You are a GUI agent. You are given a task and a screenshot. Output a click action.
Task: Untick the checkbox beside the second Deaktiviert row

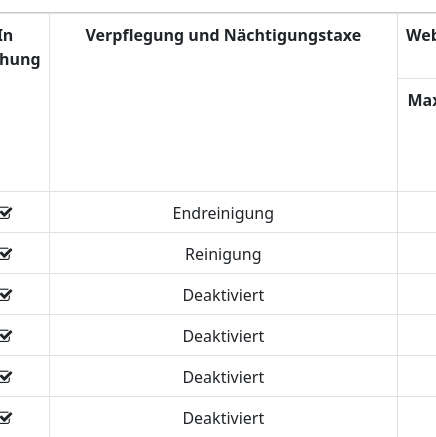[5, 336]
